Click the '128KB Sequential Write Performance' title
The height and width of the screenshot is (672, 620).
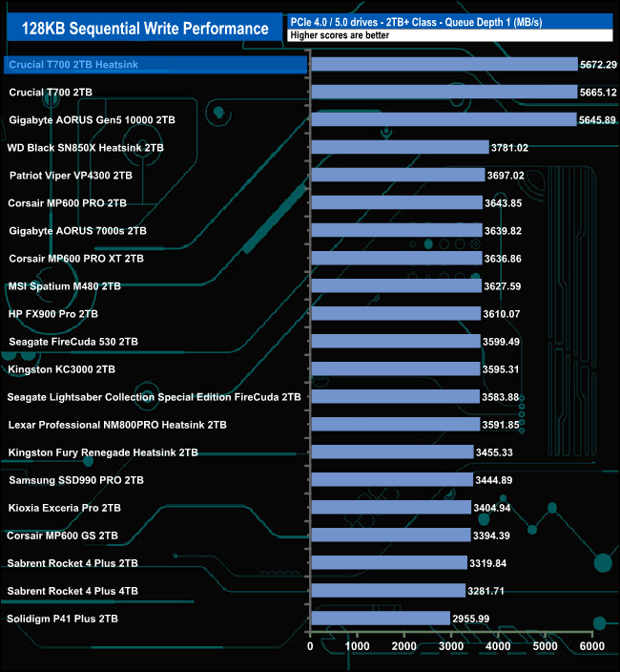145,29
